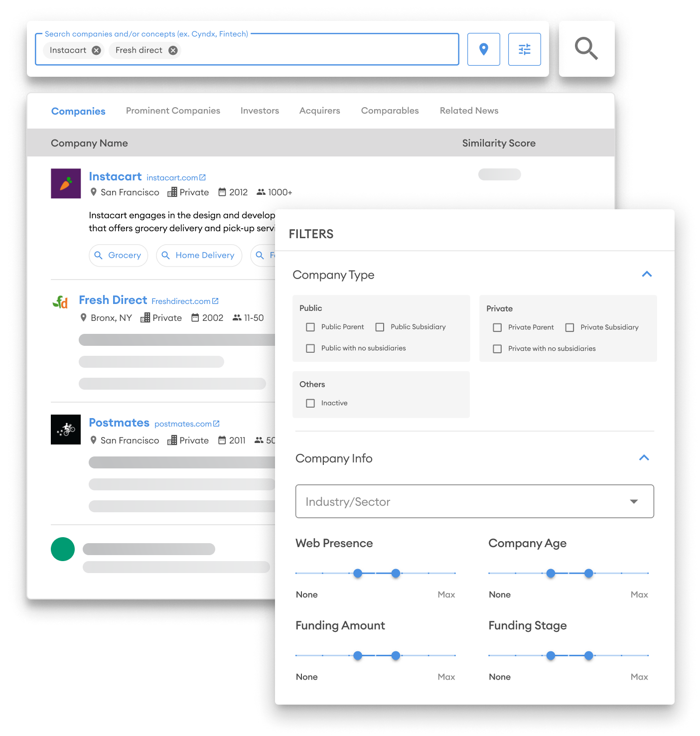Viewport: 700px width, 736px height.
Task: Click Postmates' employees count icon
Action: coord(259,440)
